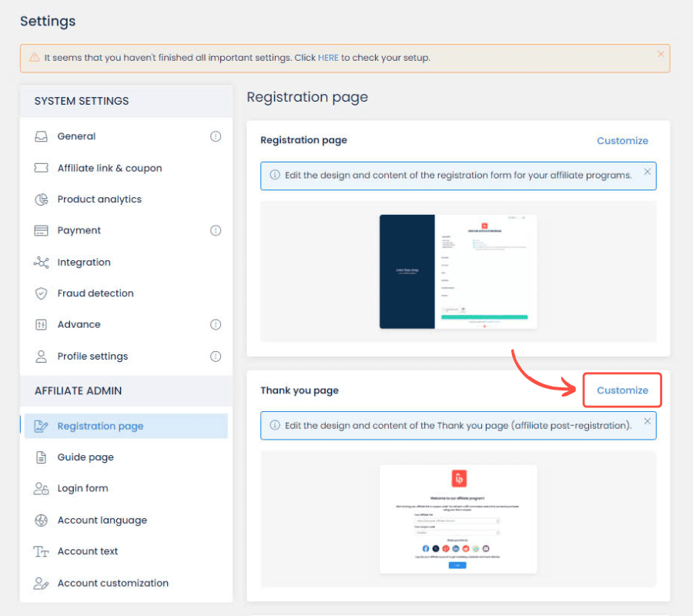Close the Thank you page hint box
Image resolution: width=693 pixels, height=616 pixels.
click(647, 421)
